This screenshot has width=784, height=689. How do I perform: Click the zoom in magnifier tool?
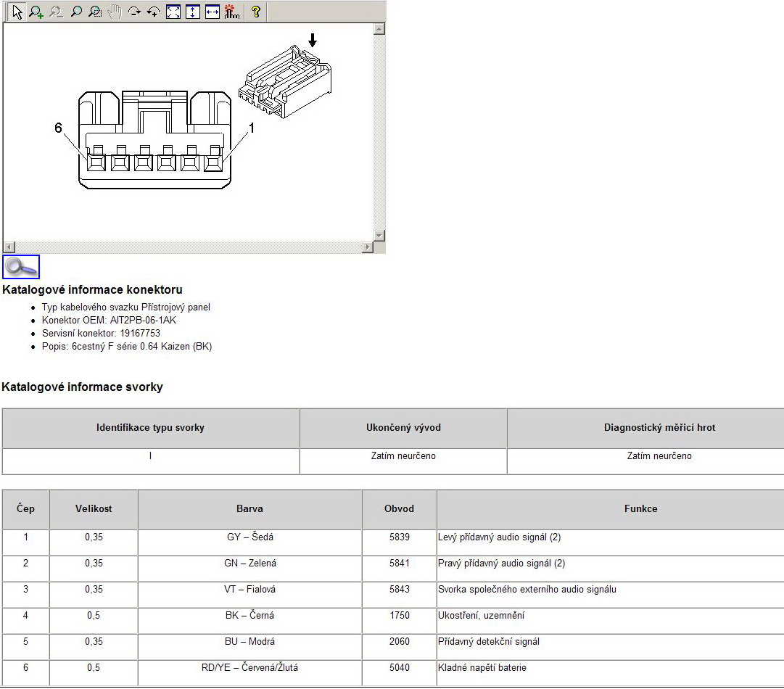click(36, 12)
